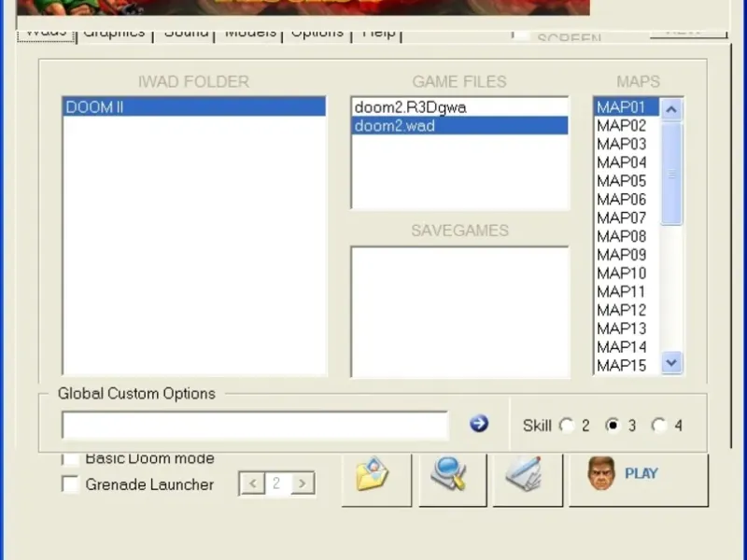Screen dimensions: 747x560
Task: Select Skill level 2 radio button
Action: (x=567, y=425)
